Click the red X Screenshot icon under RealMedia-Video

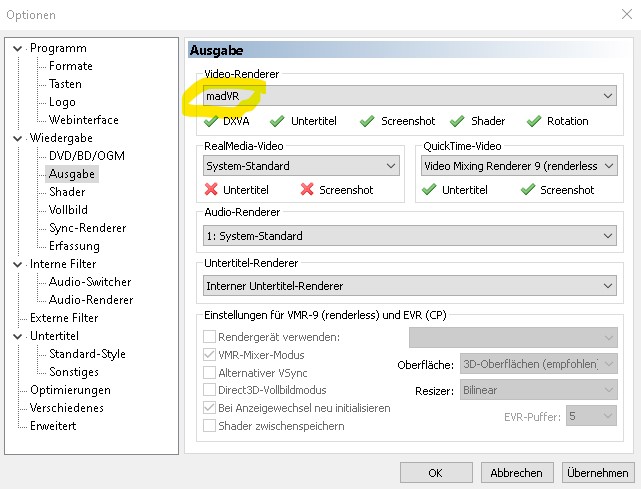pyautogui.click(x=307, y=189)
